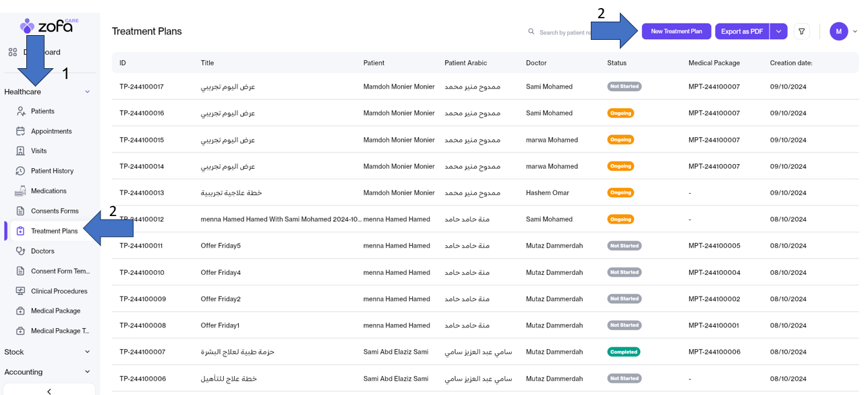Click the Clinical Procedures icon
Screen dimensions: 868x395
click(x=21, y=291)
